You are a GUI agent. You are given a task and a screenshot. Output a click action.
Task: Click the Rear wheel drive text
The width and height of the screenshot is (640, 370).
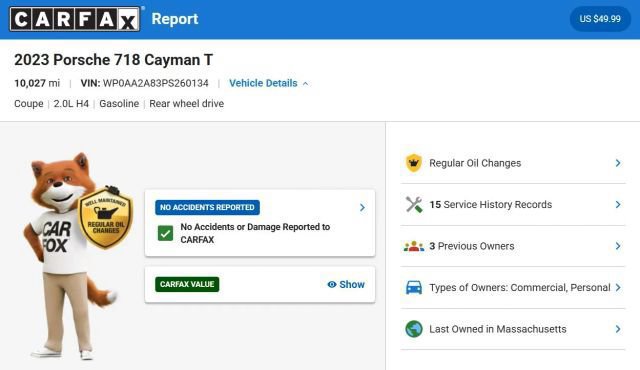point(187,104)
